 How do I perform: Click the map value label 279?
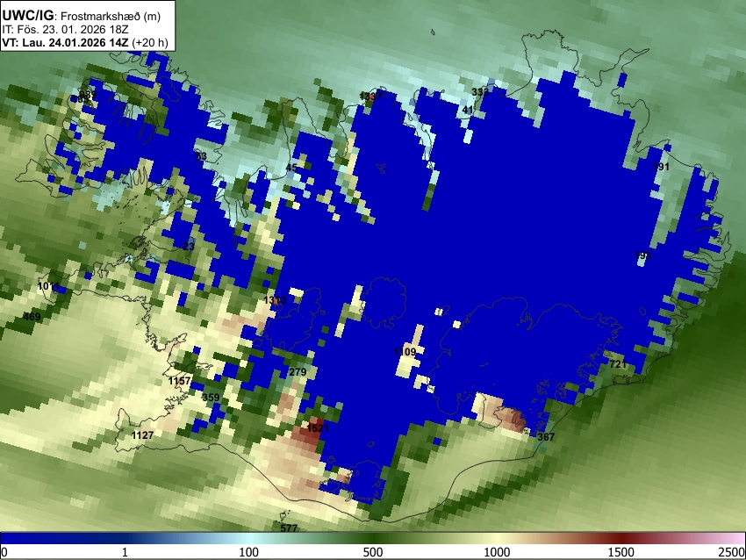tap(298, 371)
